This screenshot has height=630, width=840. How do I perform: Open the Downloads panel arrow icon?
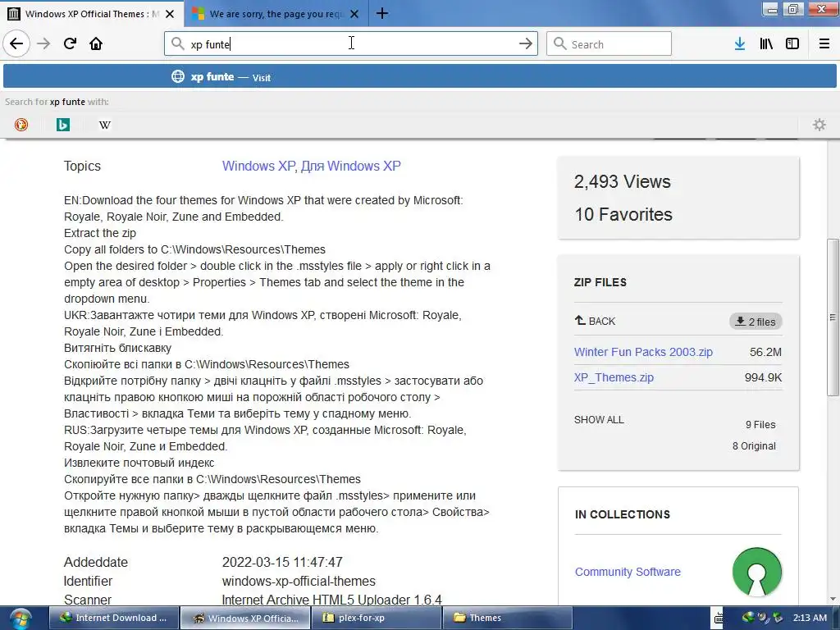(x=740, y=44)
